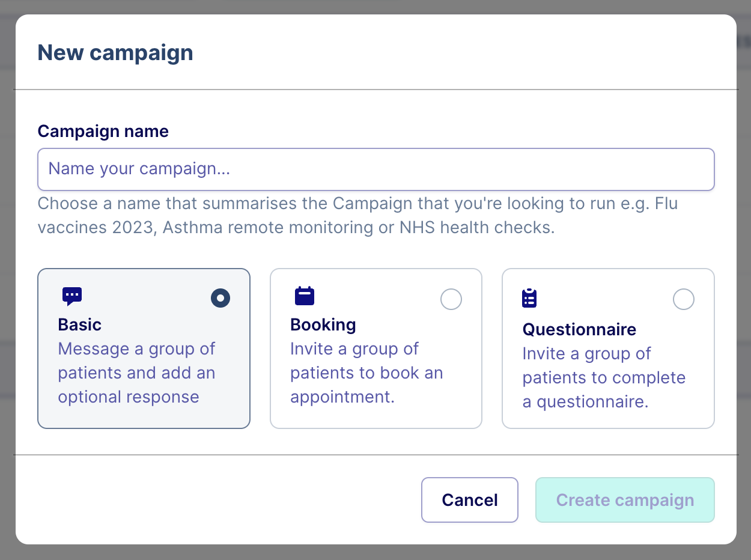Select the Questionnaire radio button
Screen dimensions: 751x560
684,299
